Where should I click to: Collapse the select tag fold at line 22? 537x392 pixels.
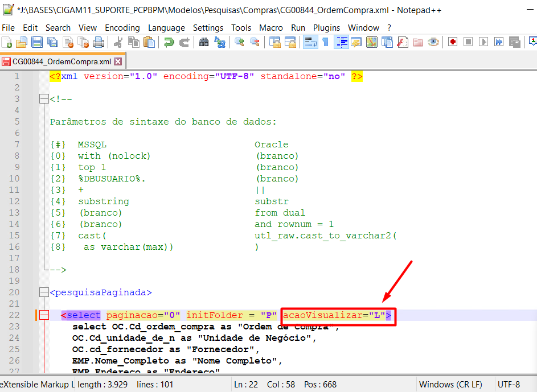[44, 315]
